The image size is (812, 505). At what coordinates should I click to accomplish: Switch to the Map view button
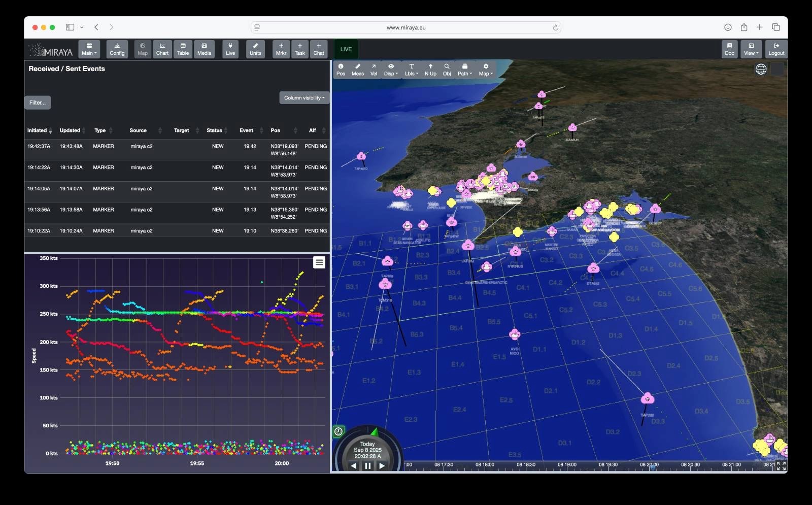[x=143, y=49]
